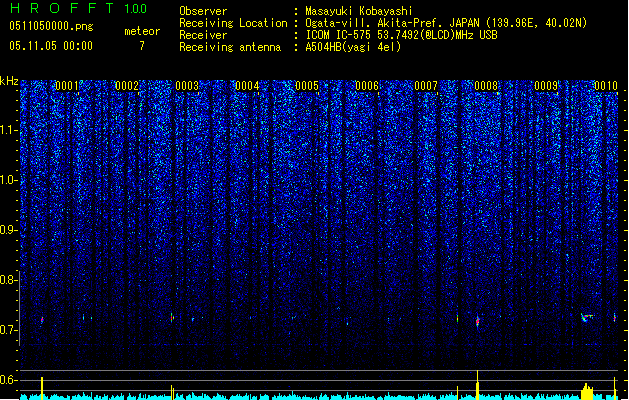Select the ICOM IC-575 receiver description
The image size is (629, 400).
tap(401, 35)
